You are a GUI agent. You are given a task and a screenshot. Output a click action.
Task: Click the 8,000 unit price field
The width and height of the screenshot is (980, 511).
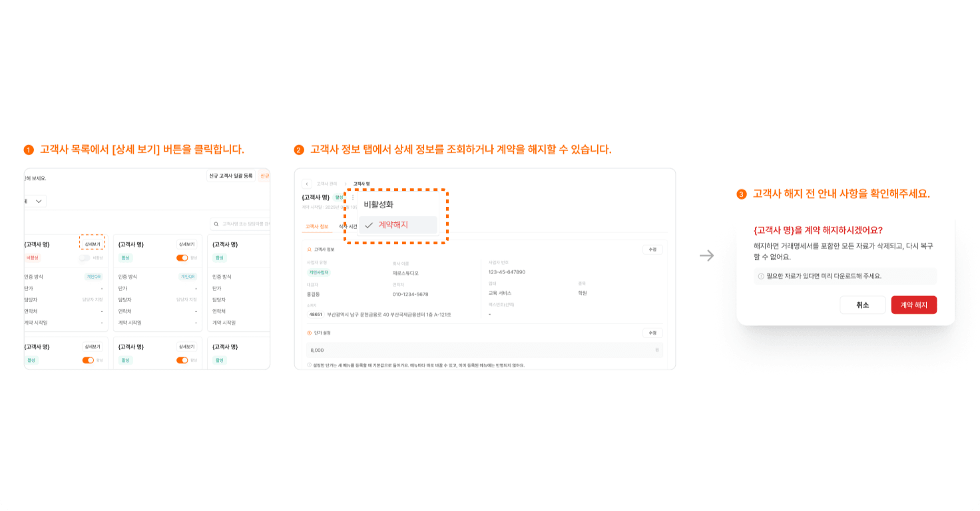pos(485,350)
